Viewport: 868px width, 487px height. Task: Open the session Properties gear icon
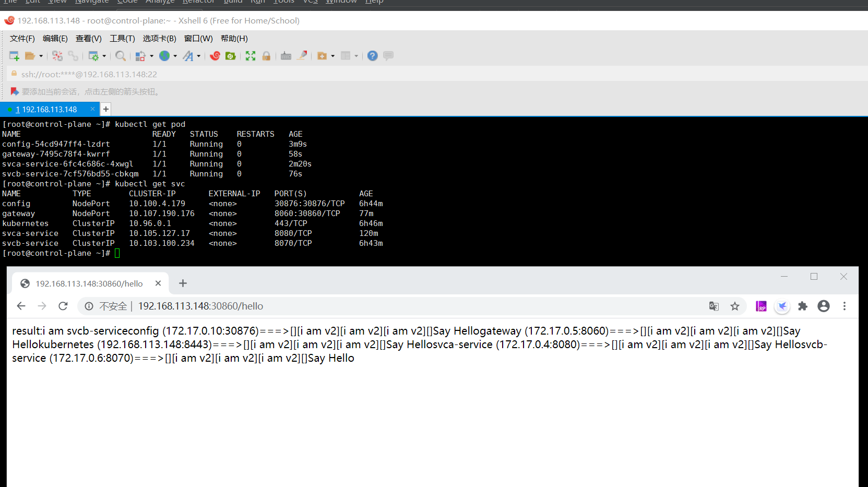[x=93, y=56]
